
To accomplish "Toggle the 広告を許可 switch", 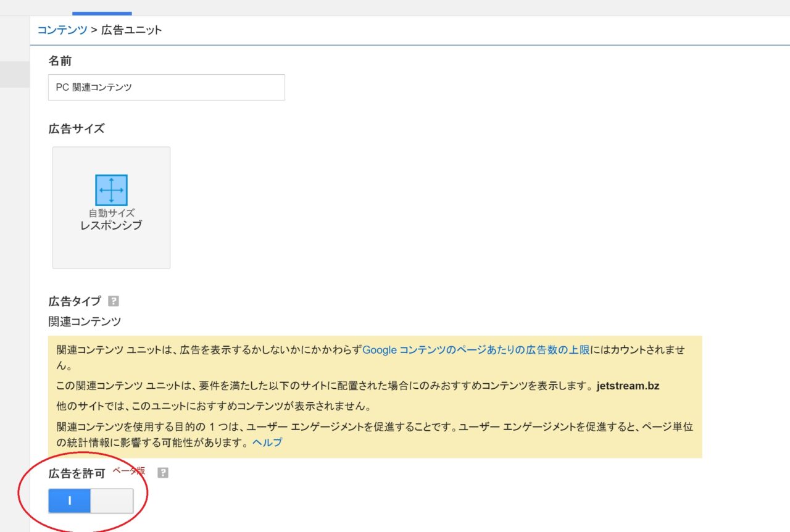I will pyautogui.click(x=91, y=501).
